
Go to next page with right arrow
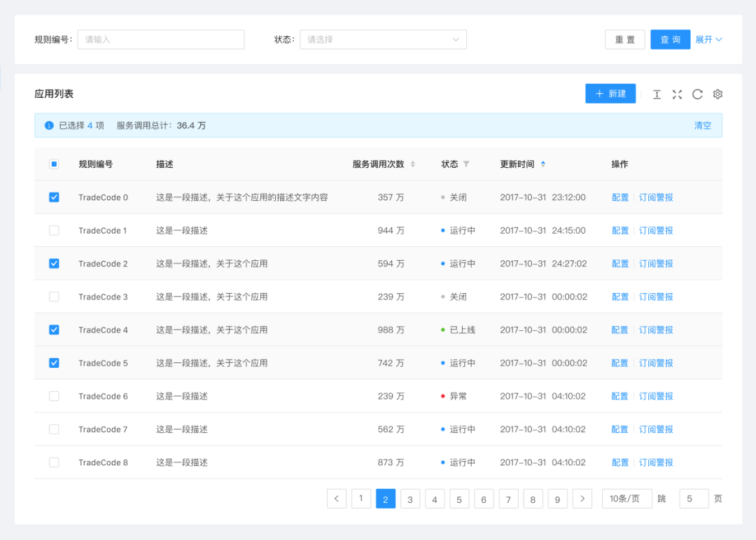(x=582, y=499)
